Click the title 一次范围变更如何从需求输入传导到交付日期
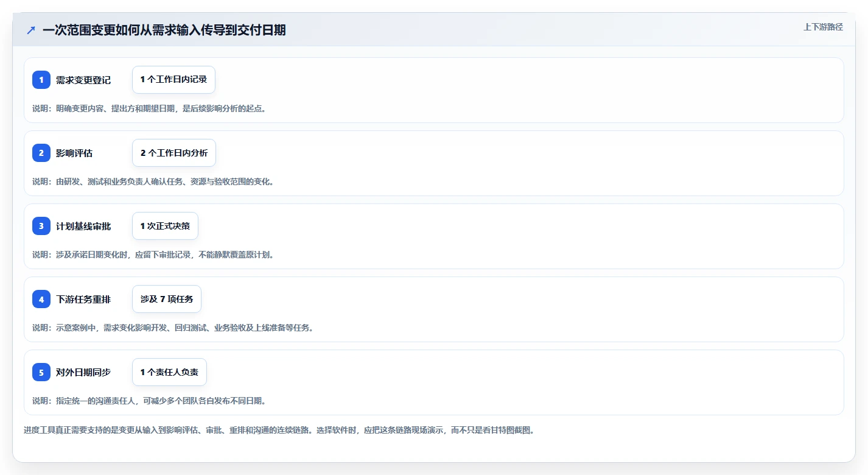The image size is (868, 475). point(164,30)
